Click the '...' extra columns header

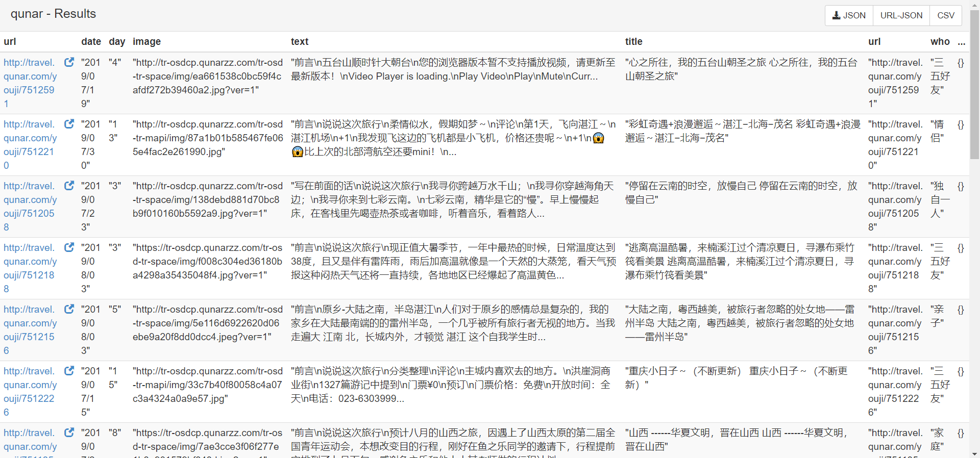tap(962, 41)
